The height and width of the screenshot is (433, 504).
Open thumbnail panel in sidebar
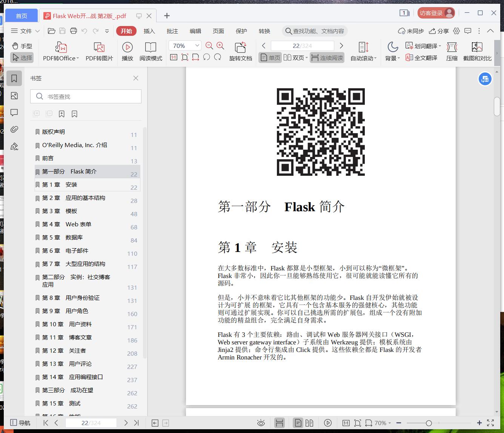[x=14, y=96]
